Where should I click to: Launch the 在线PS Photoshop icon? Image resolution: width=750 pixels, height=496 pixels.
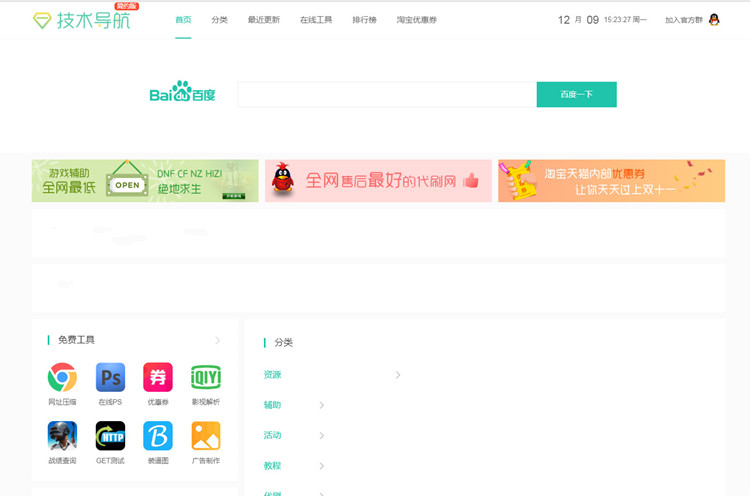pos(110,378)
